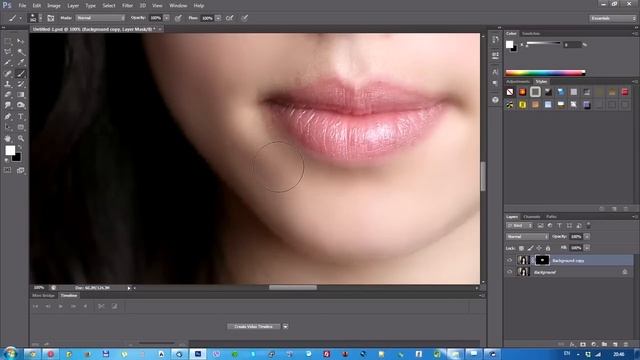640x360 pixels.
Task: Select the Path Selection tool
Action: pos(8,127)
